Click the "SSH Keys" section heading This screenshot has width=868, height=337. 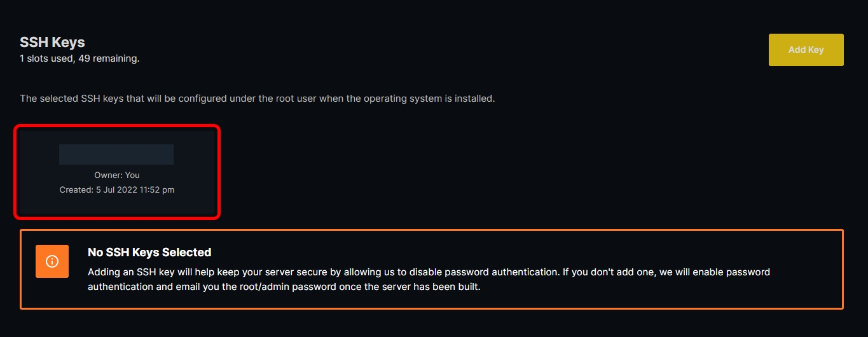coord(52,42)
